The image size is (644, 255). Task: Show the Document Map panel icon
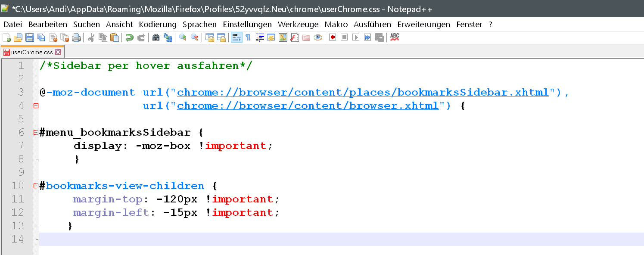(283, 37)
